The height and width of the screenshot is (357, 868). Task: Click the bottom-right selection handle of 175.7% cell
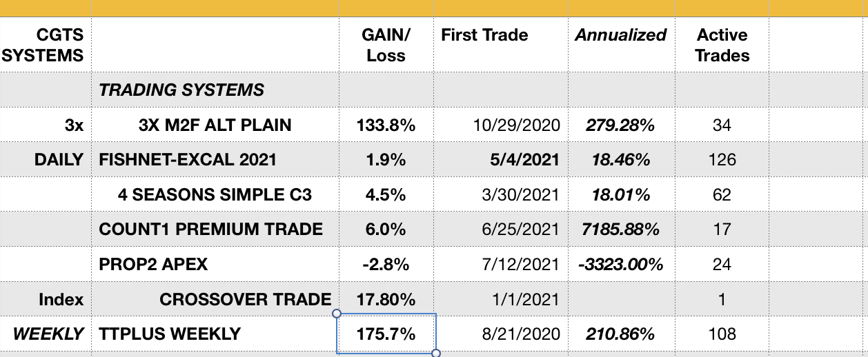click(x=435, y=354)
